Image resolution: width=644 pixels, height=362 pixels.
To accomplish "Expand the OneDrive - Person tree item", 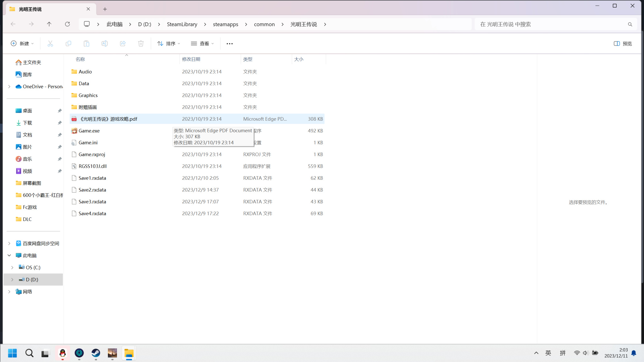I will [9, 86].
